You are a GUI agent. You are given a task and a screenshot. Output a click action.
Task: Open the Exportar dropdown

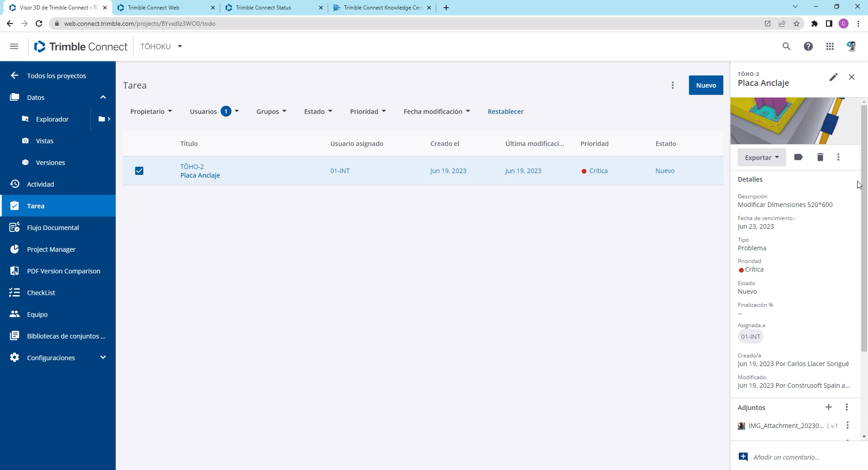click(762, 157)
